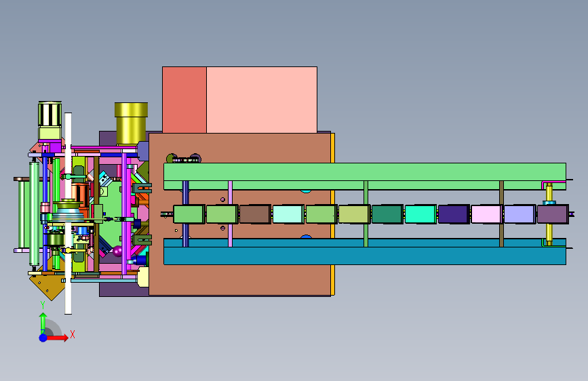Image resolution: width=588 pixels, height=381 pixels.
Task: Select the dark purple box on conveyor
Action: tap(454, 214)
